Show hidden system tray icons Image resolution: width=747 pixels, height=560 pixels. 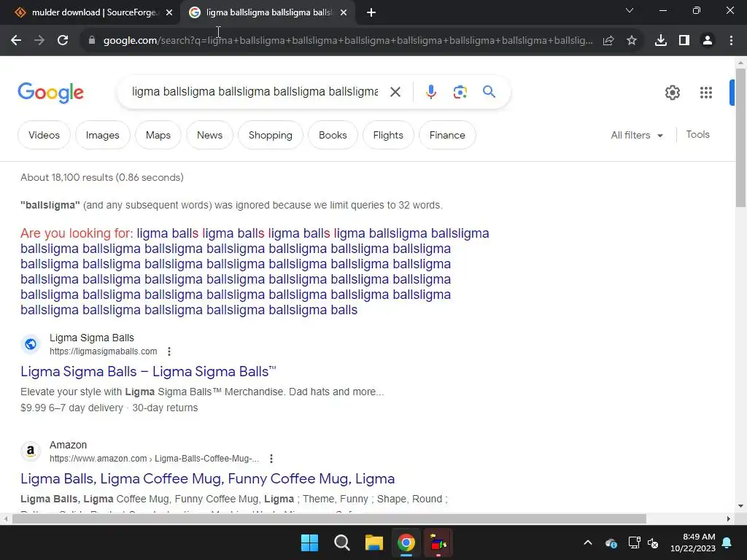point(588,542)
